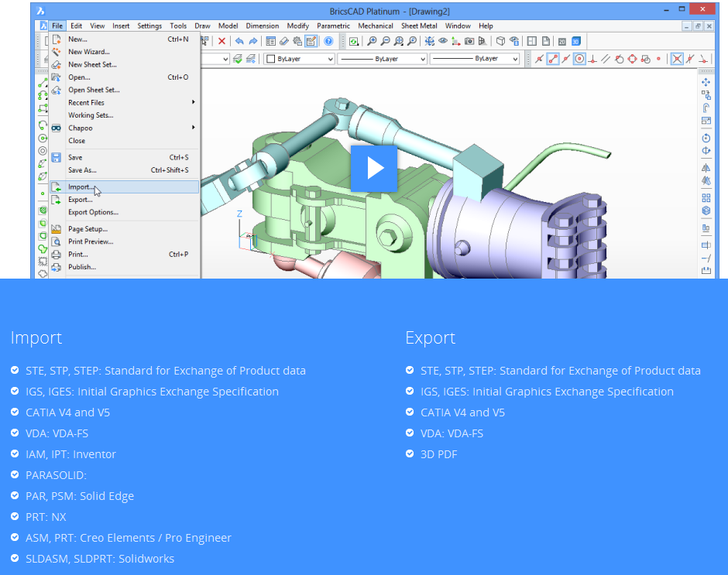This screenshot has height=575, width=728.
Task: Click 'IAM, IPT: Inventor' in the Import list
Action: pyautogui.click(x=70, y=454)
